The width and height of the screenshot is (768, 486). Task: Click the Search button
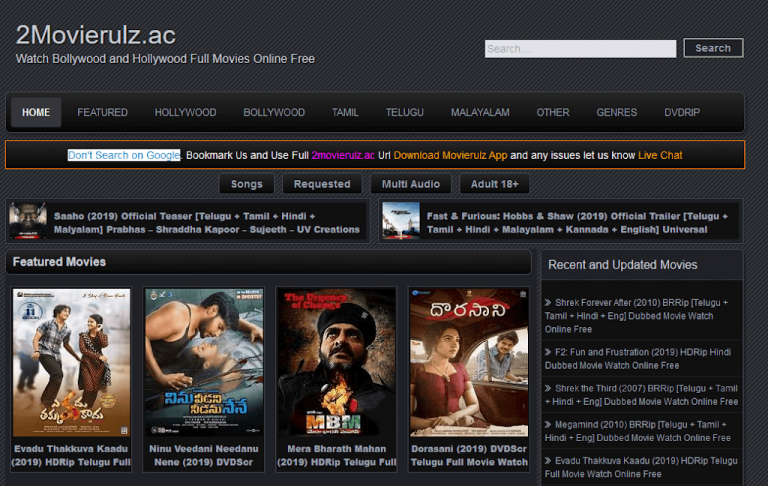[713, 48]
